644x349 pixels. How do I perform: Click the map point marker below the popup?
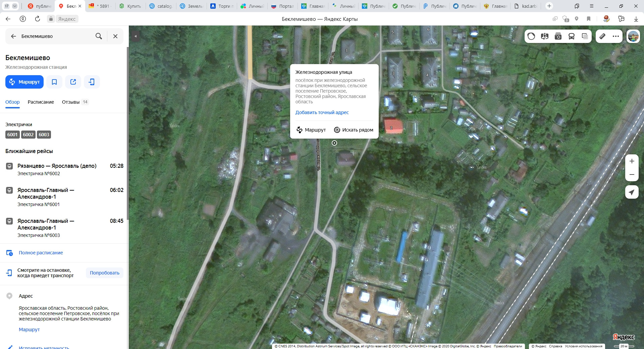[334, 143]
